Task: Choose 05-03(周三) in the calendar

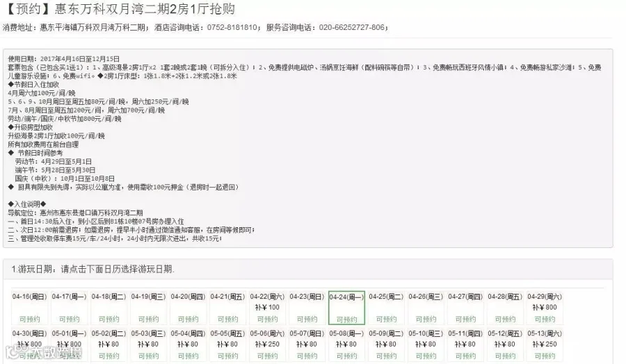Action: 148,345
